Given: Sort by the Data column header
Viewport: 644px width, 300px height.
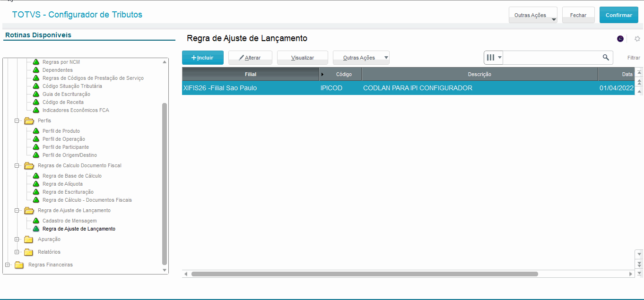Looking at the screenshot, I should point(616,74).
